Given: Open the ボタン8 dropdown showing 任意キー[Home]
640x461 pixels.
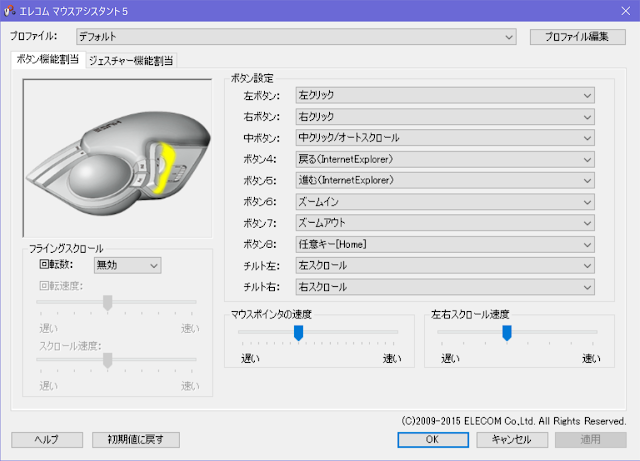Looking at the screenshot, I should [445, 245].
